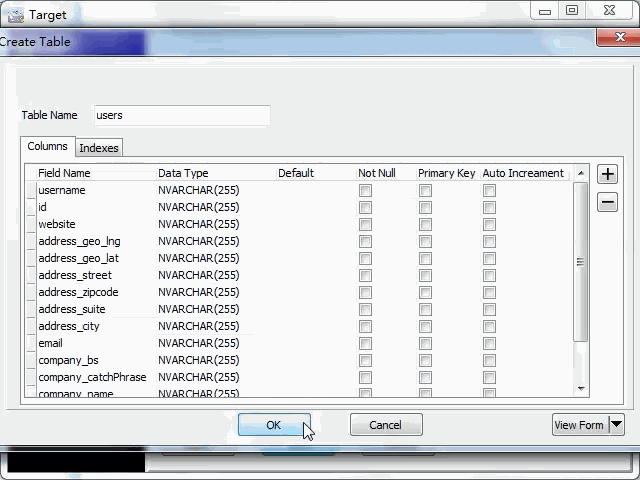This screenshot has height=480, width=640.
Task: Minimize the Target window
Action: click(x=543, y=10)
